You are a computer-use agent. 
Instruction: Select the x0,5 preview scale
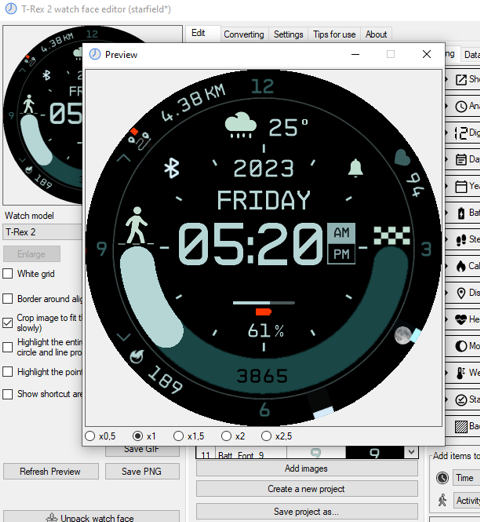(x=90, y=436)
